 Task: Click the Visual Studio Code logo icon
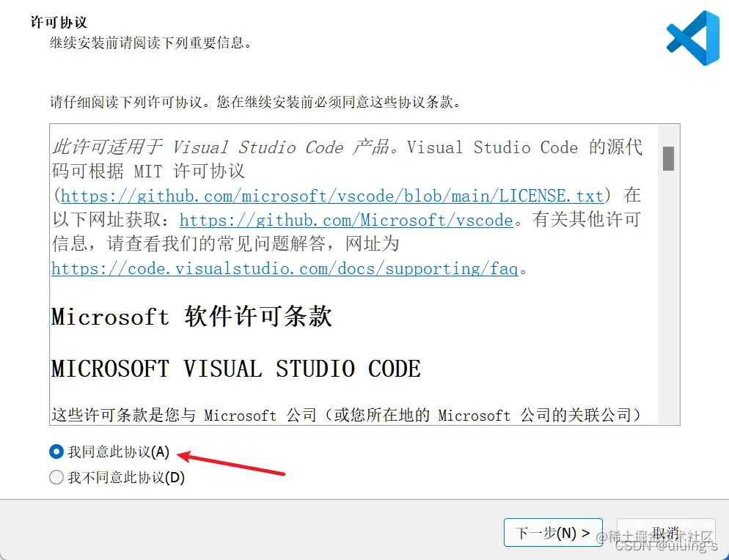point(693,38)
